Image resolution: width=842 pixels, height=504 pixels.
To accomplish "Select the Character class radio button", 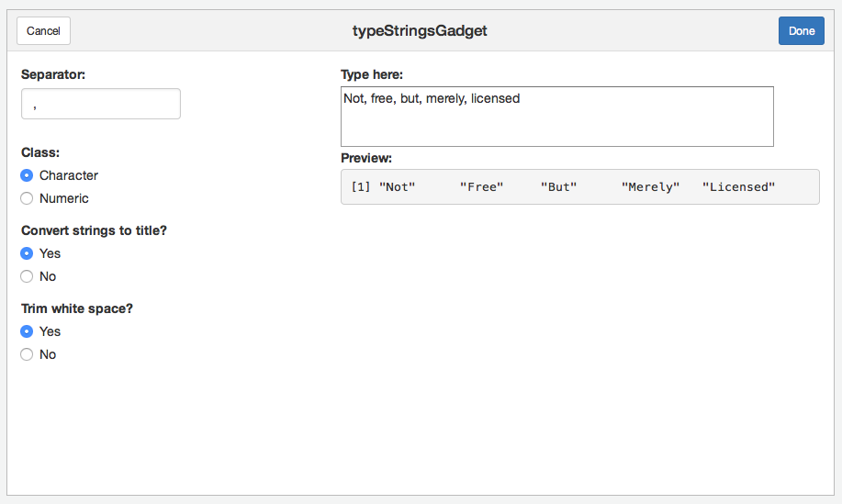I will tap(27, 175).
